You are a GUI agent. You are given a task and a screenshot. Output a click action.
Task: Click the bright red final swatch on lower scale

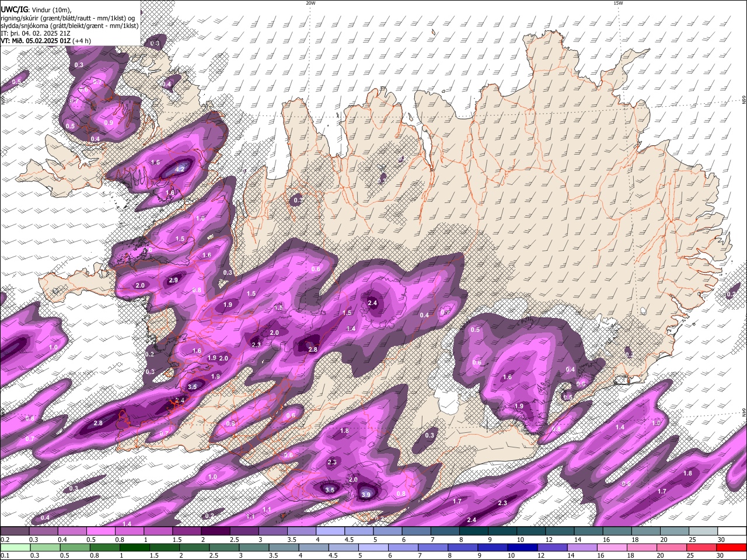click(x=731, y=548)
